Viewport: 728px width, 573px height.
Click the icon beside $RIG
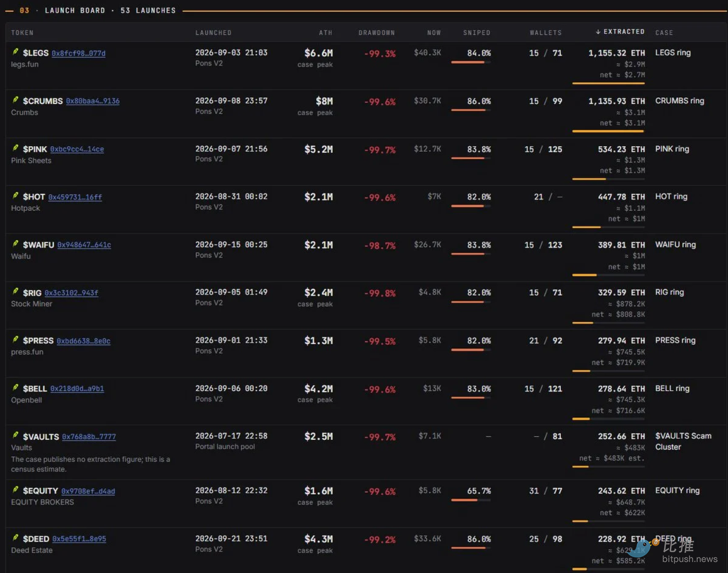coord(15,292)
